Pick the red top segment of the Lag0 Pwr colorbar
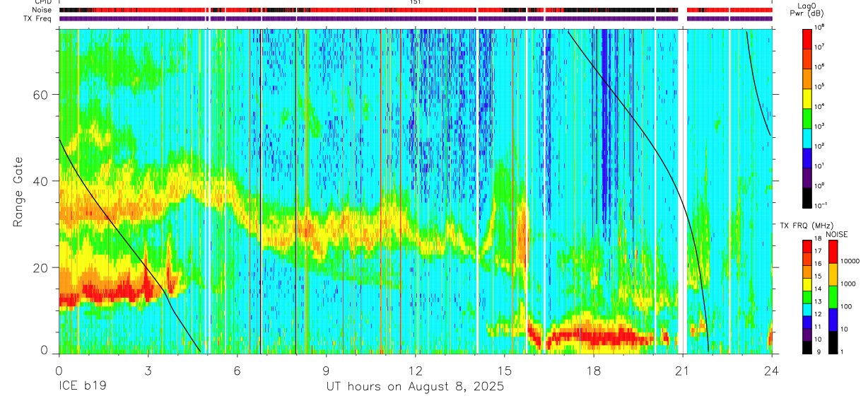868x401 pixels. click(x=807, y=38)
